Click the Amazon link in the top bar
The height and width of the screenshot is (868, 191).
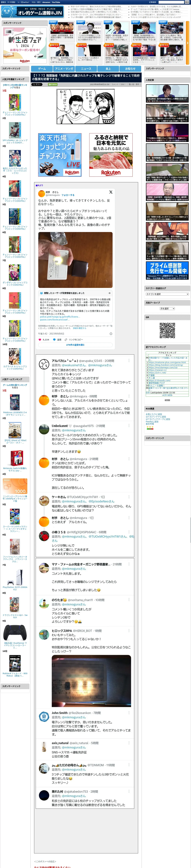click(46, 2)
